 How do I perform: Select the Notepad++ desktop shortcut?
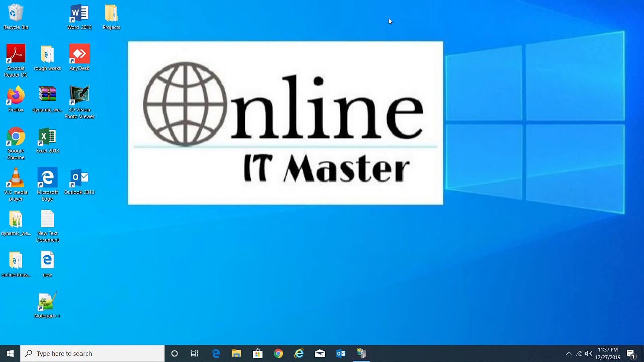[47, 306]
